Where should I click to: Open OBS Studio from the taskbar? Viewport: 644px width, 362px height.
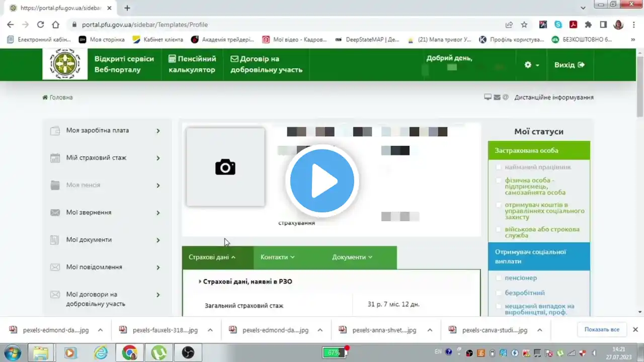click(188, 353)
